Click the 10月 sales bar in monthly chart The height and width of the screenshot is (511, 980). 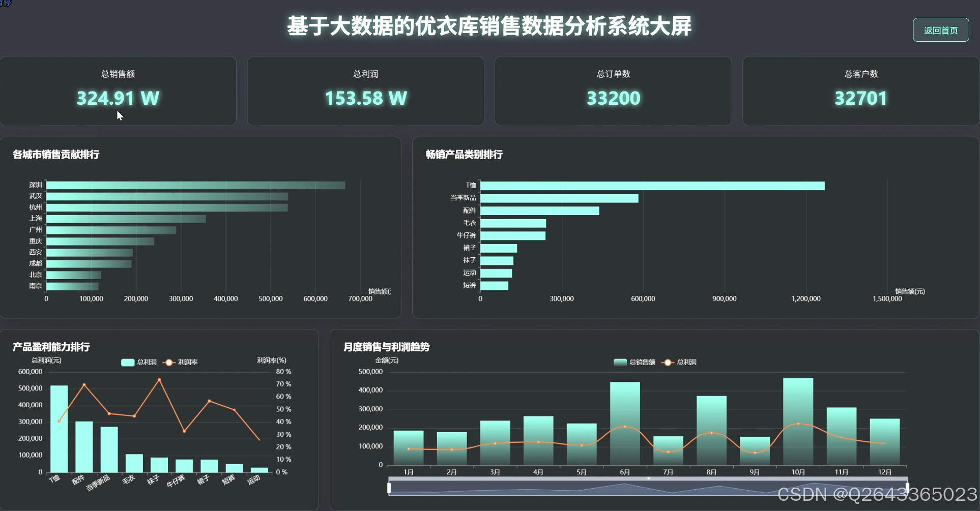(798, 422)
